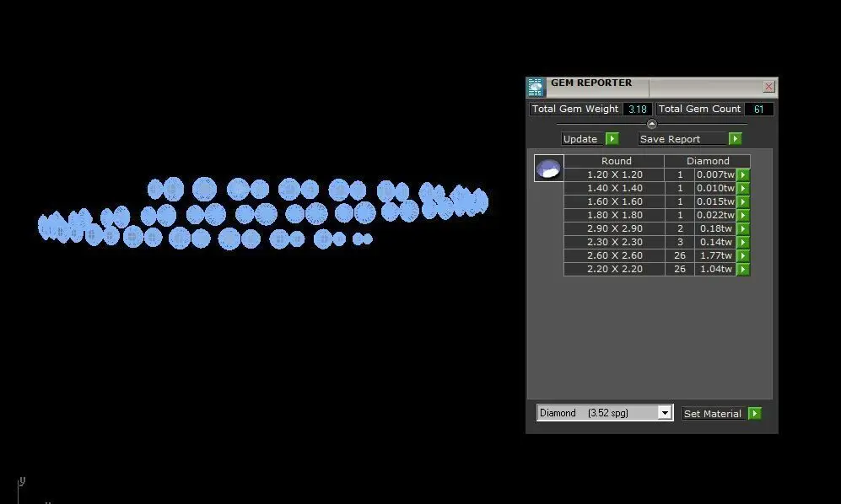
Task: Click count 26 in the 2.20 X 2.20 row
Action: [x=680, y=269]
